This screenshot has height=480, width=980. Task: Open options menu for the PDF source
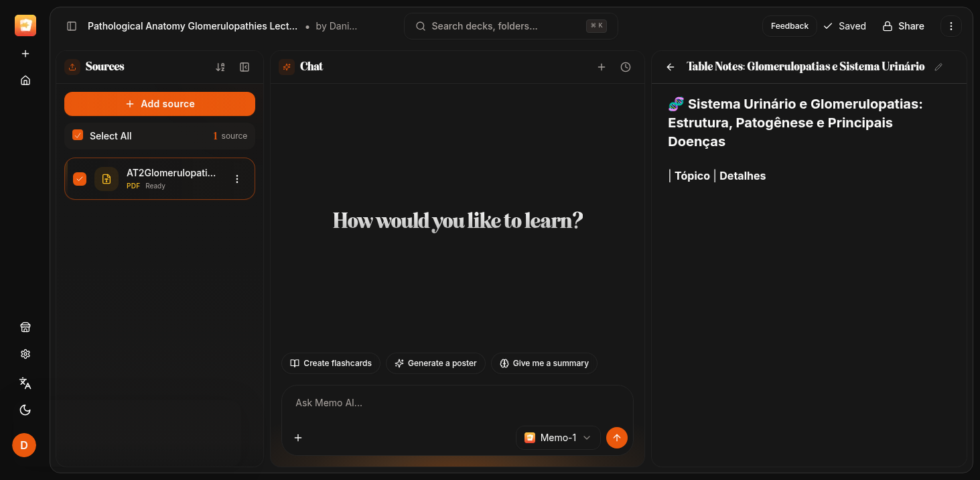pyautogui.click(x=237, y=179)
